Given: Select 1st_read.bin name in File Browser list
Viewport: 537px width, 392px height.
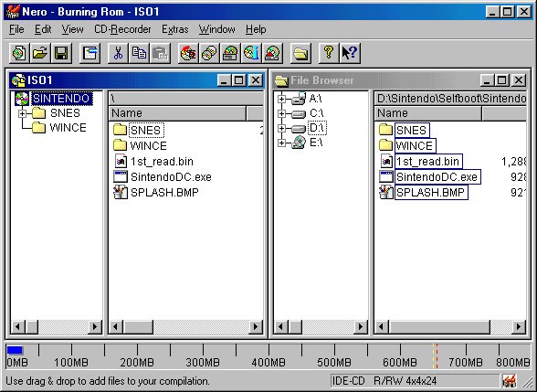Looking at the screenshot, I should pos(428,161).
